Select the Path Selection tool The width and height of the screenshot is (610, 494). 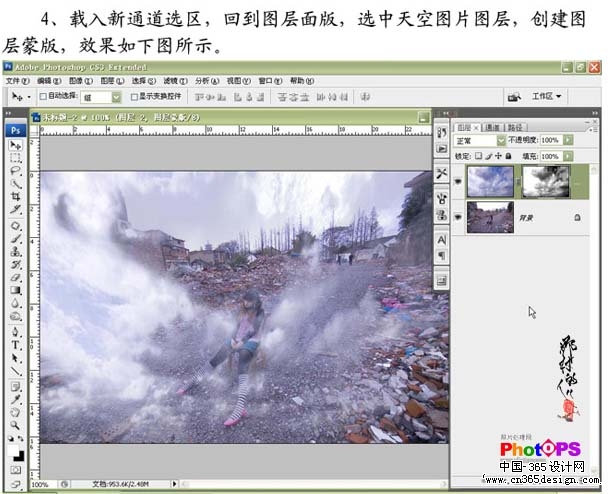pos(16,358)
